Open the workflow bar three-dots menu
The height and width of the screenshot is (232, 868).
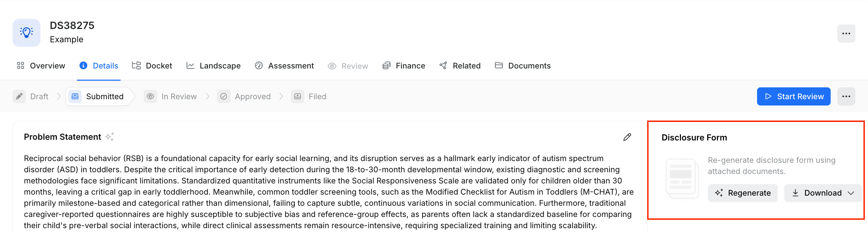coord(846,96)
